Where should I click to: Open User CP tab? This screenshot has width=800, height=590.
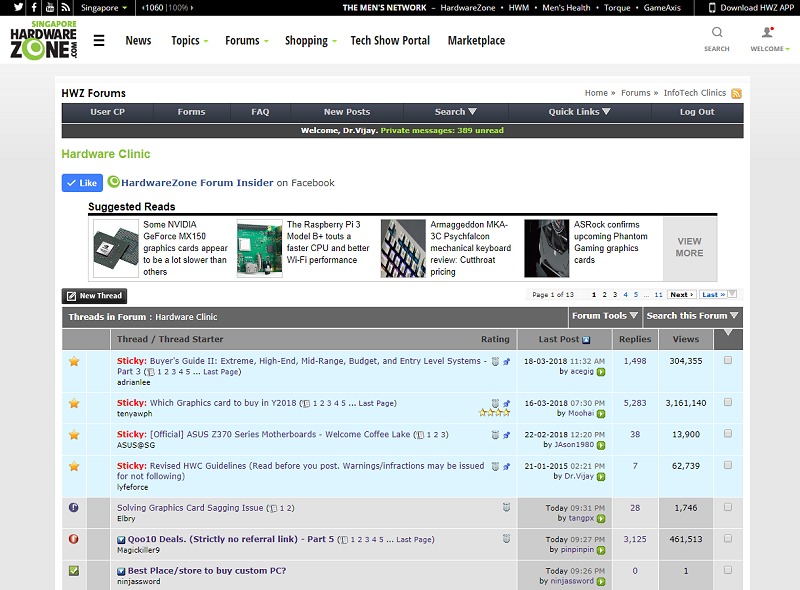[x=108, y=112]
